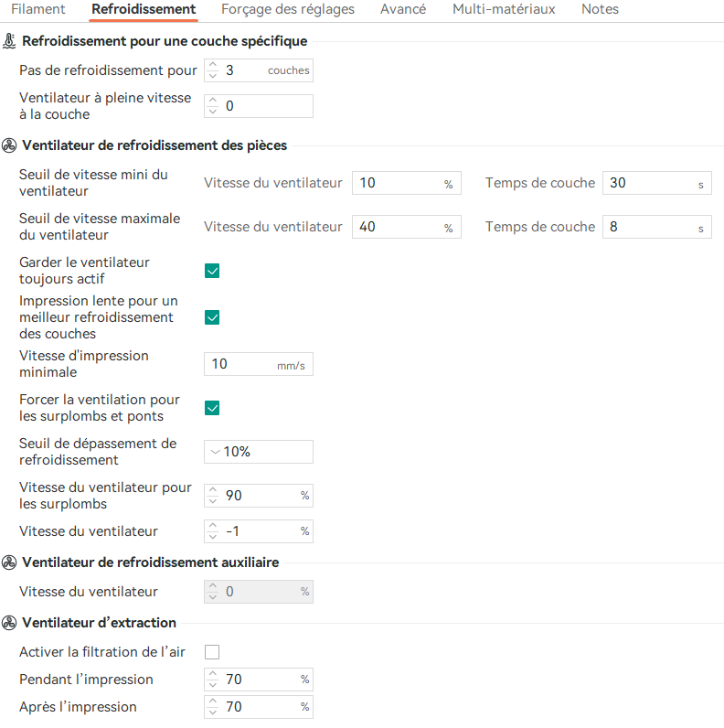Go to the Multi-matériaux tab

504,9
